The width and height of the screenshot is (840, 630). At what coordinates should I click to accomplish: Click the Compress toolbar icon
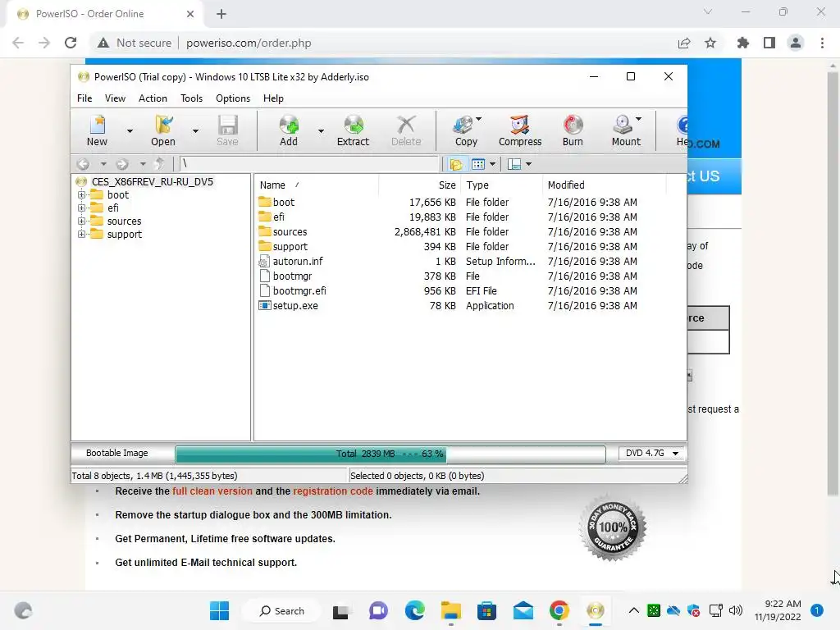point(519,130)
